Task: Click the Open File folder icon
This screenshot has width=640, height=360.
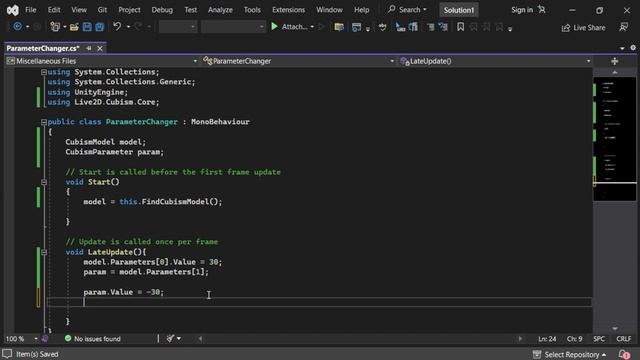Action: click(74, 27)
